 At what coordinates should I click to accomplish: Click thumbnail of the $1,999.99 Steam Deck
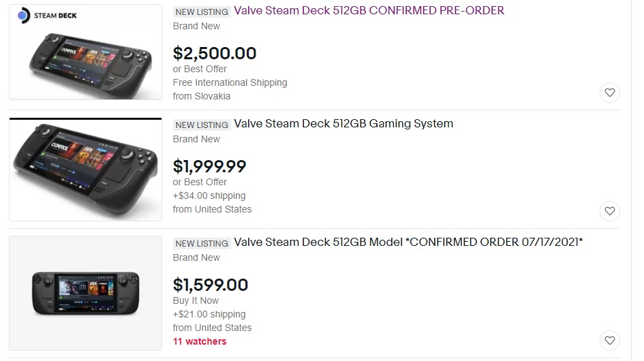click(x=85, y=170)
